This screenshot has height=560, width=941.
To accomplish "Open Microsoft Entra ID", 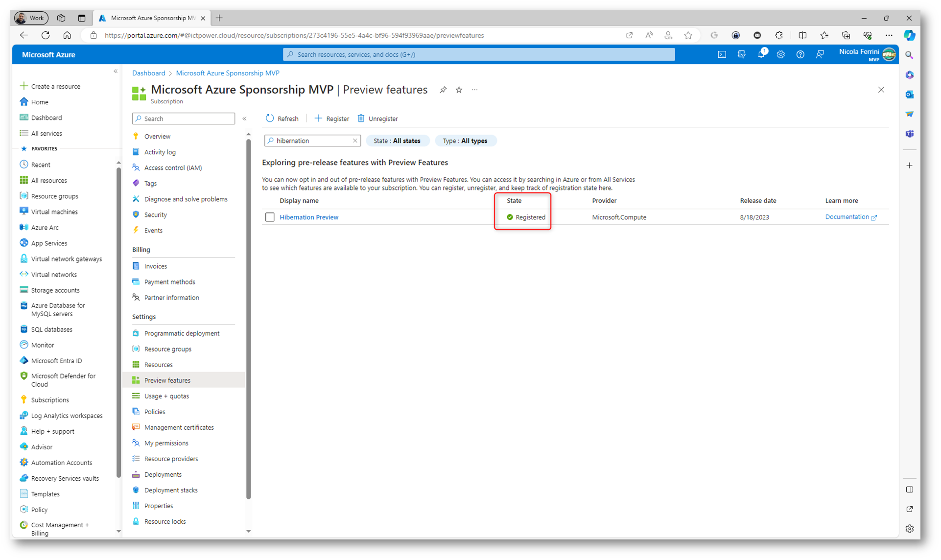I will (51, 360).
